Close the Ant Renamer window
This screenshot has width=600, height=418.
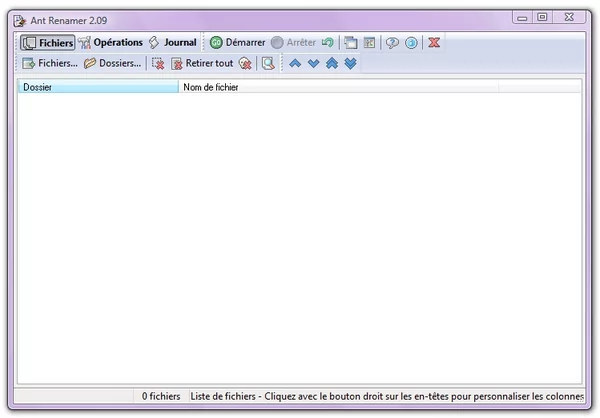pyautogui.click(x=569, y=17)
